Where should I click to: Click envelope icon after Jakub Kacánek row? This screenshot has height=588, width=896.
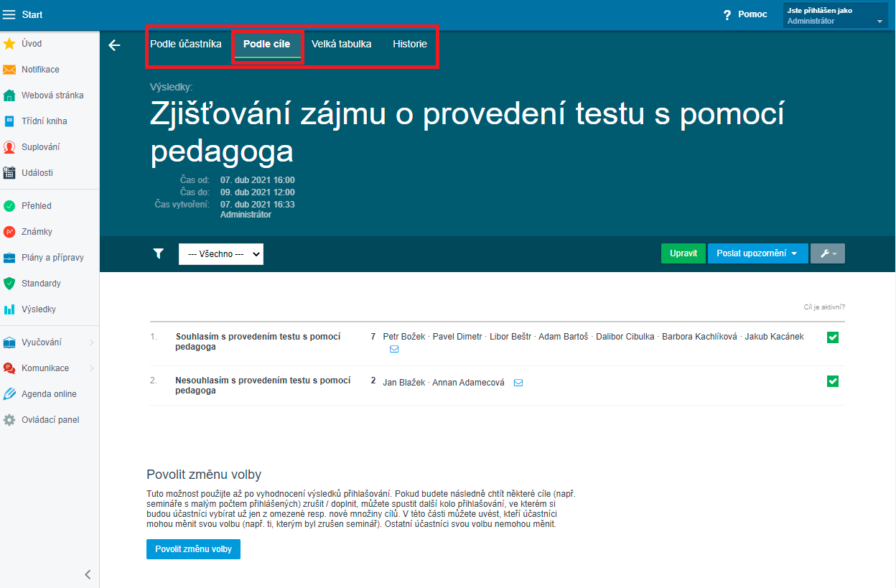(394, 349)
